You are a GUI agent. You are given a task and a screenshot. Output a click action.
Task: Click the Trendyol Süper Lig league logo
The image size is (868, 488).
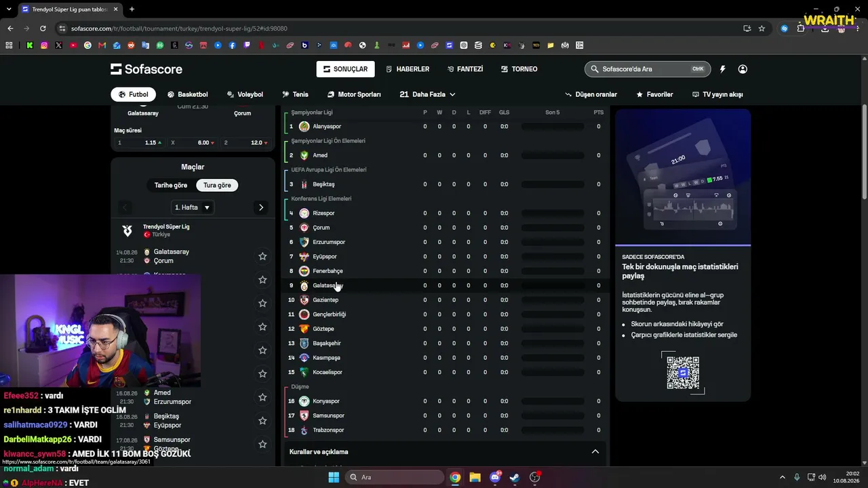127,230
